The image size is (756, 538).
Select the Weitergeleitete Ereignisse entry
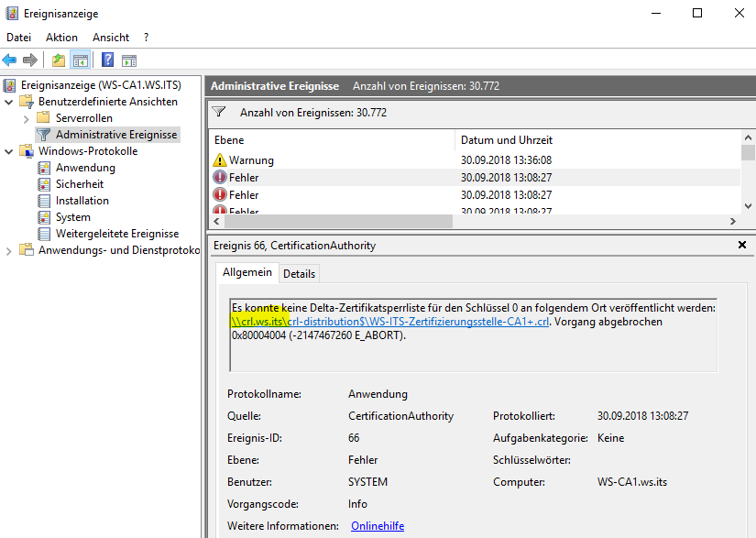(117, 234)
